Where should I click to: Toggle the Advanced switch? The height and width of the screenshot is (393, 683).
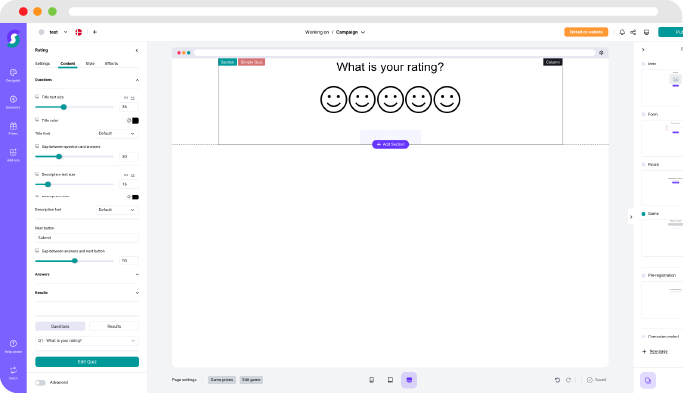41,383
